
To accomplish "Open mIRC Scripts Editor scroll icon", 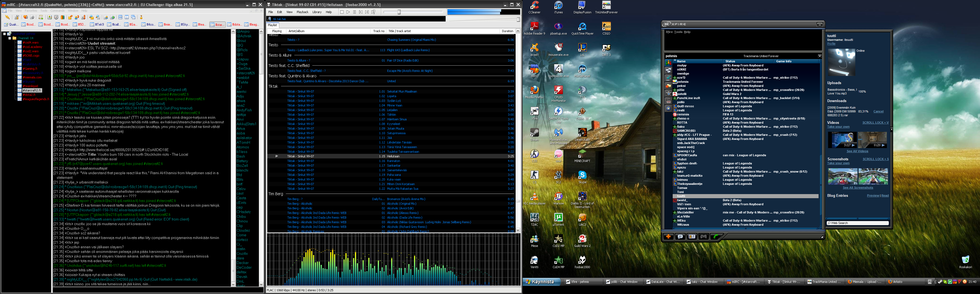I will [x=41, y=17].
